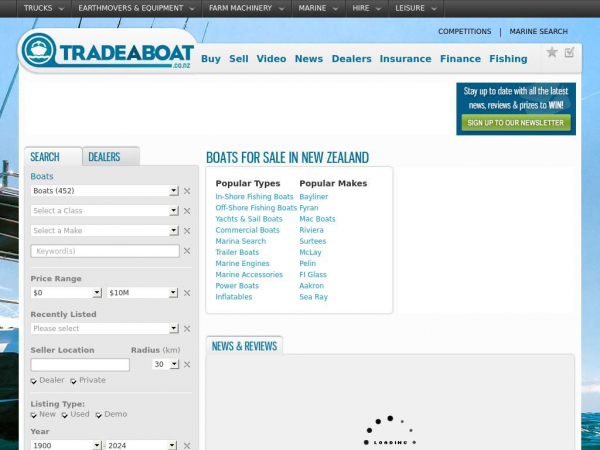Open the Riviera make link
Image resolution: width=600 pixels, height=450 pixels.
[x=311, y=230]
